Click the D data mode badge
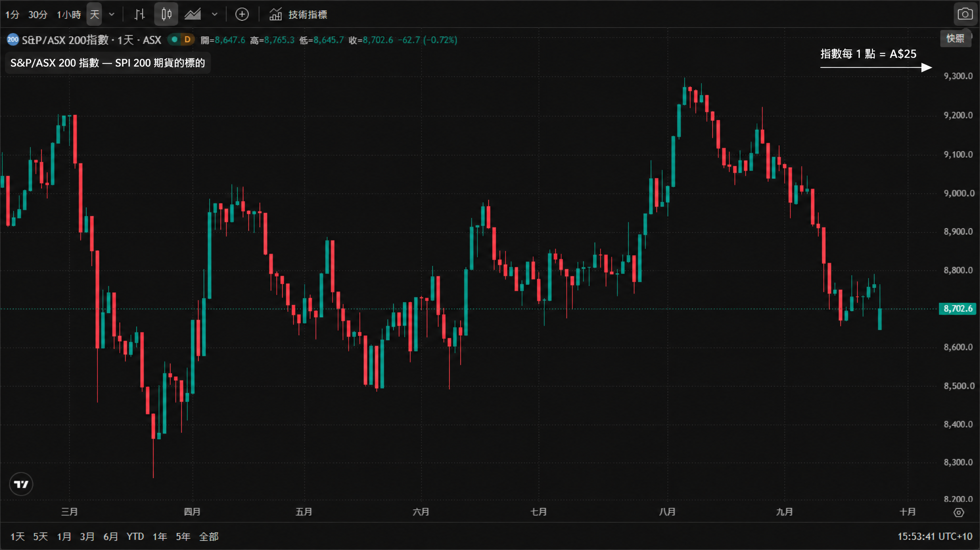Screen dimensions: 980x550 187,39
